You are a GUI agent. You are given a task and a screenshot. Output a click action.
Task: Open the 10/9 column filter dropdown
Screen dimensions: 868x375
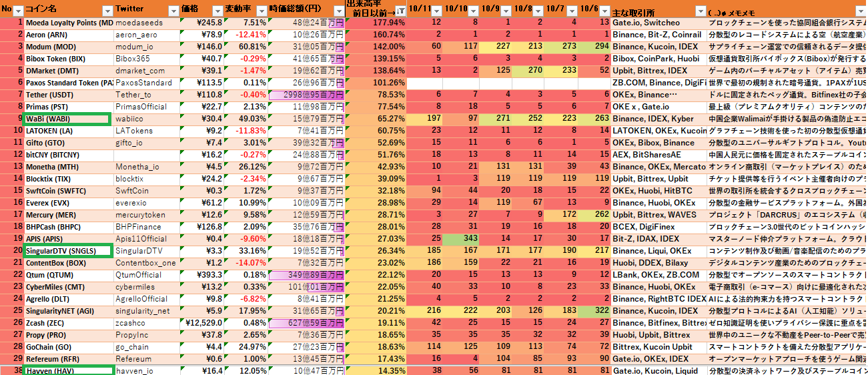pos(506,11)
